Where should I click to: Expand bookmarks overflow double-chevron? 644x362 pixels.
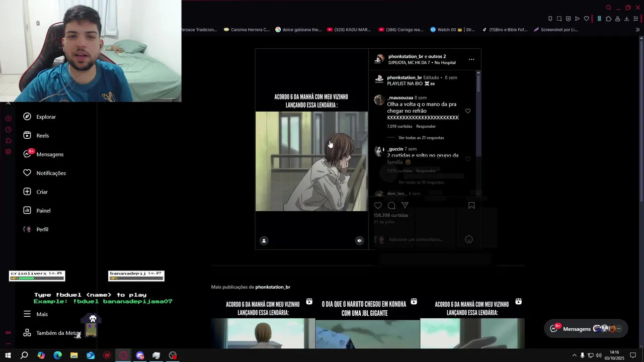tap(637, 30)
